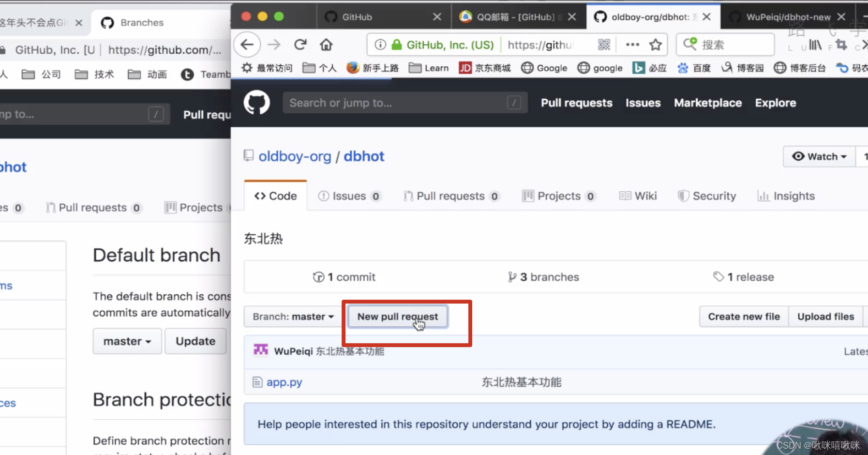868x455 pixels.
Task: View the 1 release link
Action: (x=744, y=277)
